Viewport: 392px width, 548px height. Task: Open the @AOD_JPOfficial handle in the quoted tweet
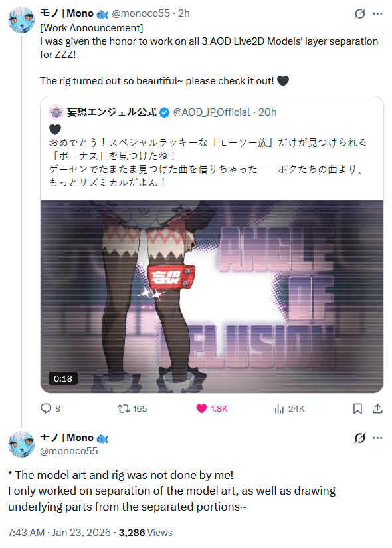(211, 112)
